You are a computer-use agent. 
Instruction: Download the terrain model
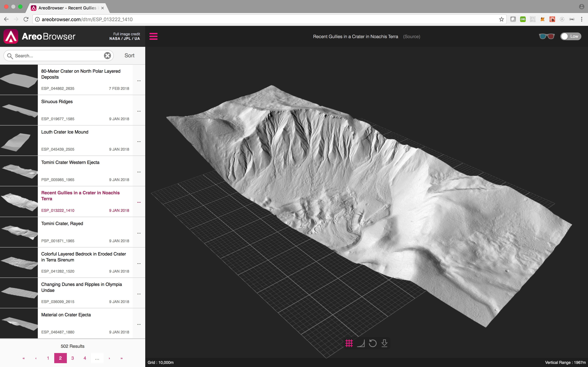tap(384, 343)
